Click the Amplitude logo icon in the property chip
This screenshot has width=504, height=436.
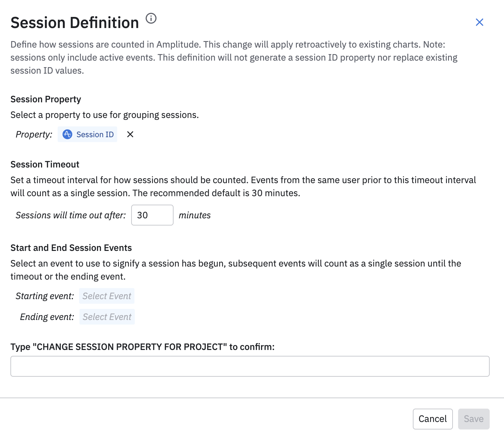tap(67, 134)
